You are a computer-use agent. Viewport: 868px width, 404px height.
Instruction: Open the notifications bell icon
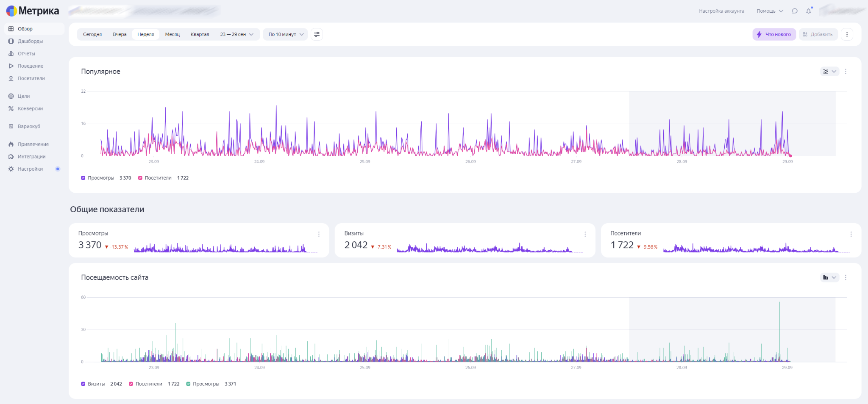[x=809, y=11]
